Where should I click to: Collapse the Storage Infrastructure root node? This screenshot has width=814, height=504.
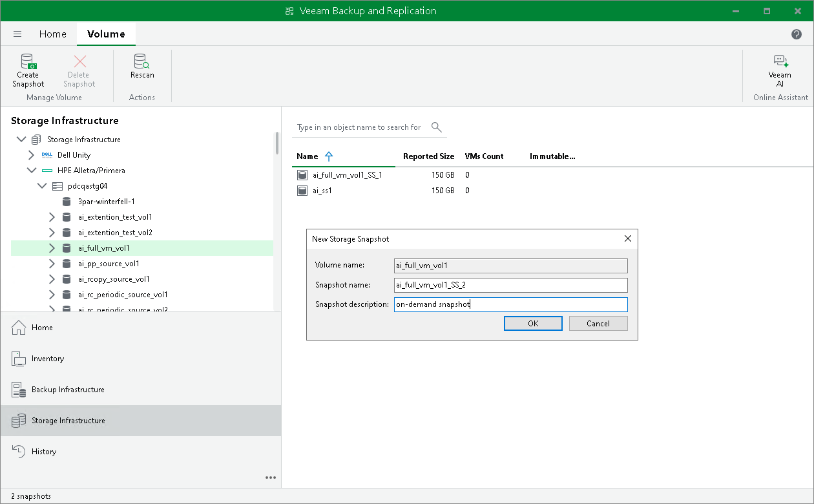pos(21,140)
